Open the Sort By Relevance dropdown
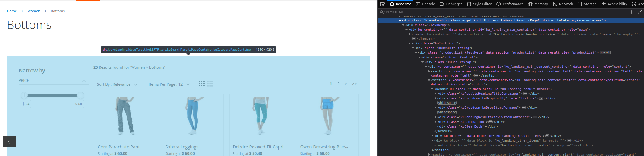Image resolution: width=644 pixels, height=156 pixels. pos(117,84)
